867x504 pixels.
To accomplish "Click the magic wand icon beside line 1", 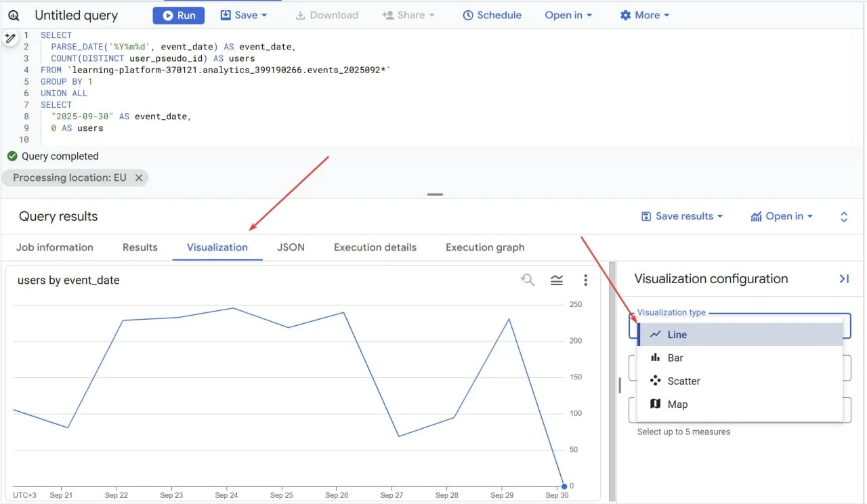I will [x=9, y=39].
